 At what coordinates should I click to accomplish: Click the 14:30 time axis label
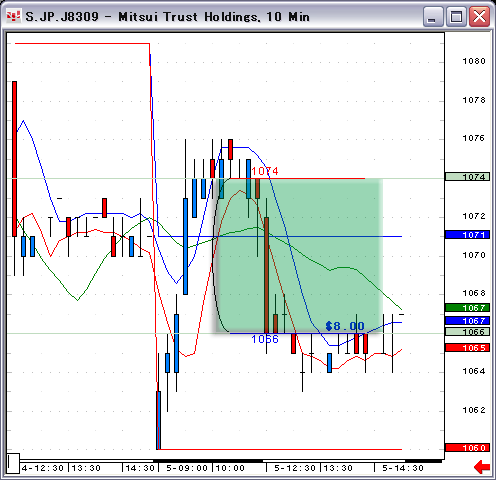tap(140, 468)
